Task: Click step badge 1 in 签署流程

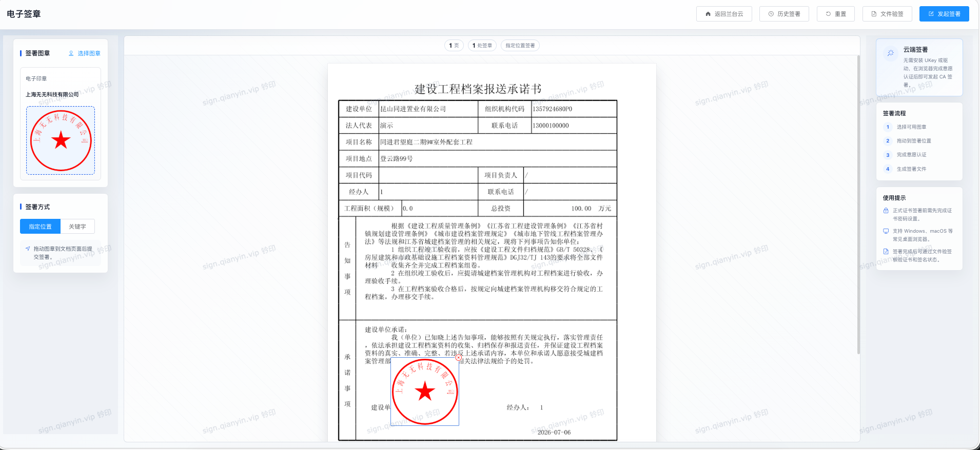Action: pos(888,127)
